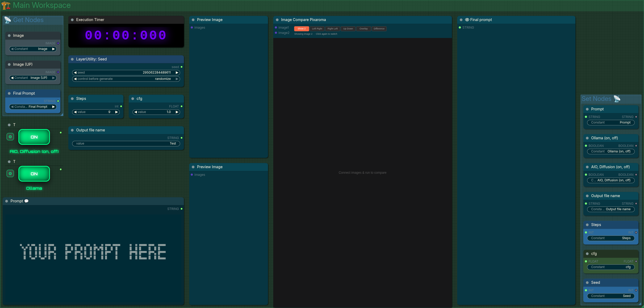Collapse the Steps node in workspace
This screenshot has height=308, width=644.
click(x=72, y=99)
